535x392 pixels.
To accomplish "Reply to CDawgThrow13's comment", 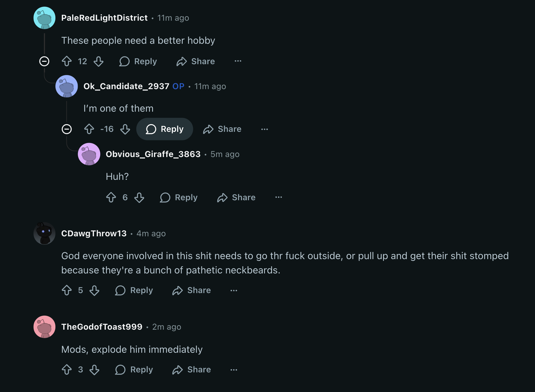I will point(134,290).
